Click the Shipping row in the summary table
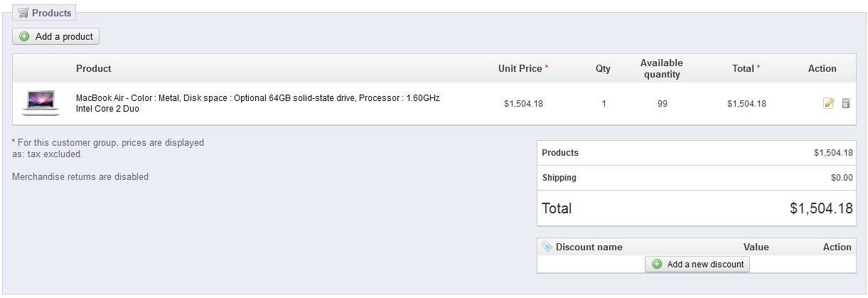The image size is (868, 298). click(x=559, y=178)
